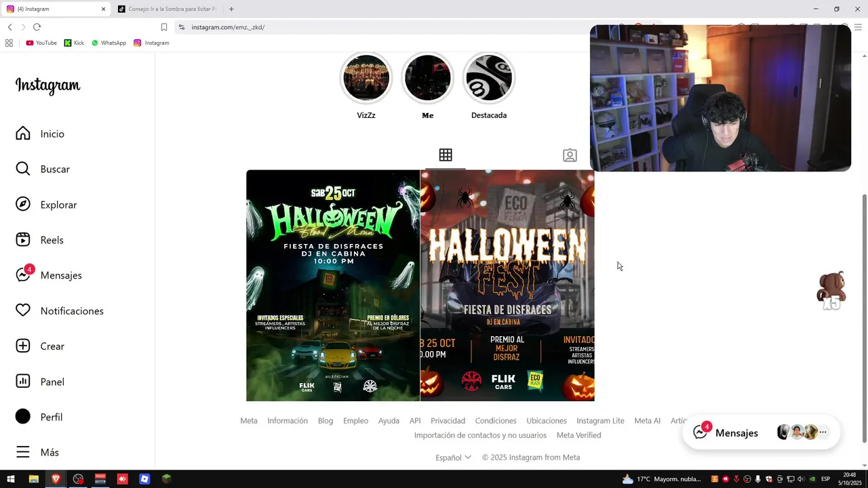Open a new browser tab
868x488 pixels.
point(231,9)
